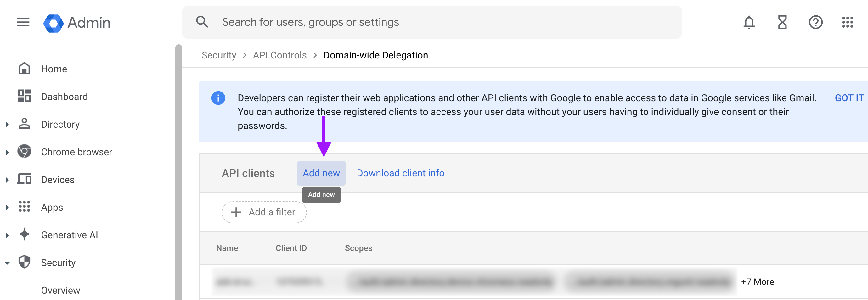This screenshot has height=300, width=868.
Task: Collapse the Security section arrow
Action: click(7, 263)
